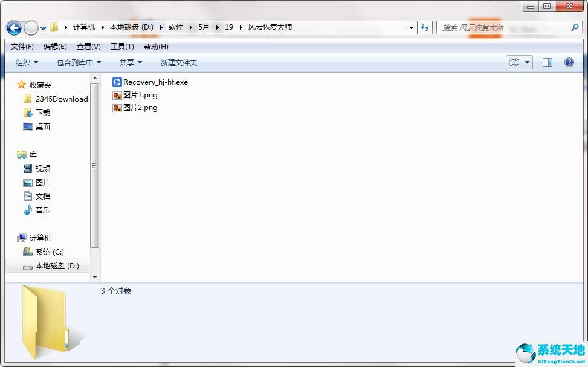Click the 收藏夹 star icon
This screenshot has width=588, height=367.
coord(21,85)
